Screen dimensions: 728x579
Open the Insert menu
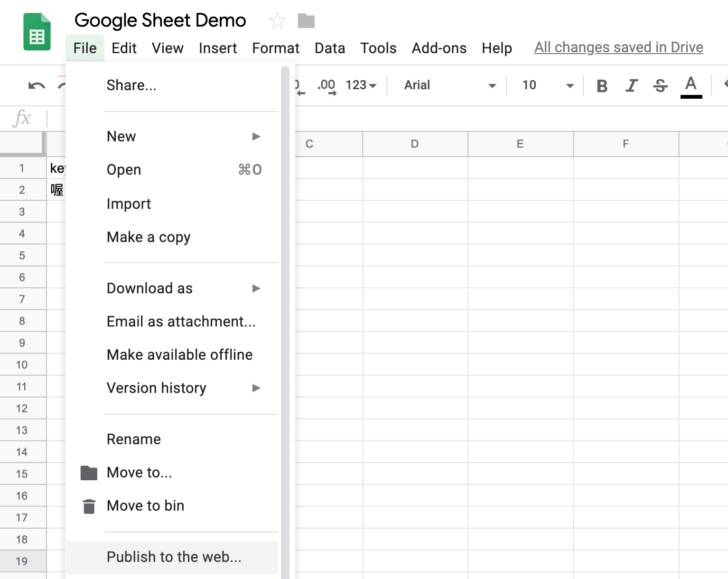click(218, 48)
